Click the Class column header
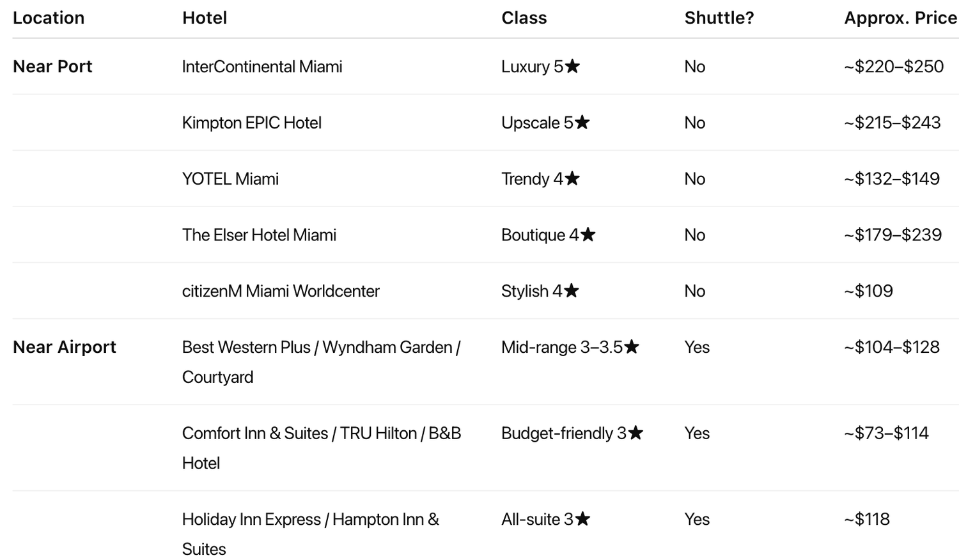This screenshot has height=560, width=959. tap(524, 18)
